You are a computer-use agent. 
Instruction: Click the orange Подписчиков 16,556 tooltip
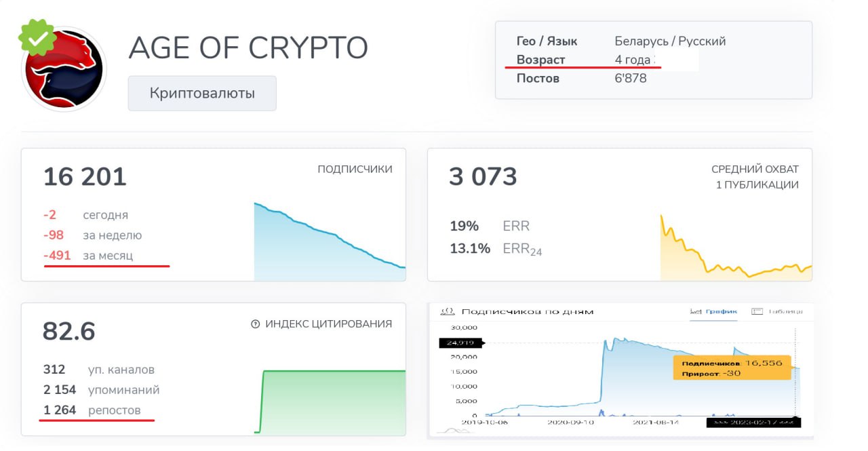coord(732,368)
